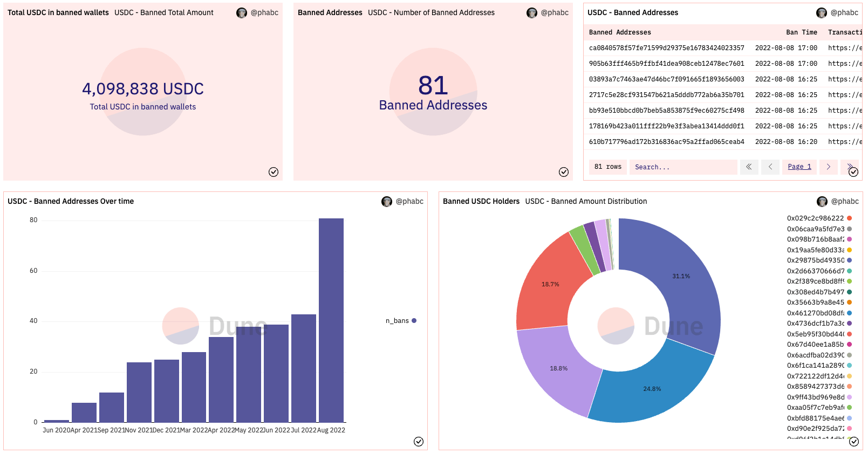Toggle legend entry 0x67d40ee1a85b

(x=819, y=345)
